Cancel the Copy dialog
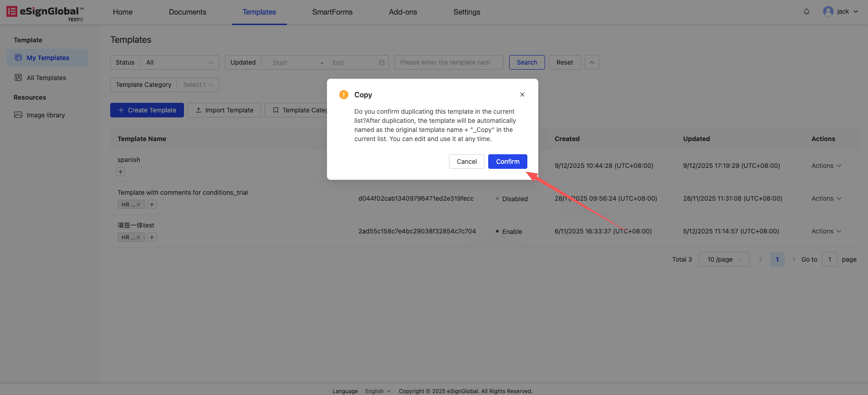 tap(466, 162)
